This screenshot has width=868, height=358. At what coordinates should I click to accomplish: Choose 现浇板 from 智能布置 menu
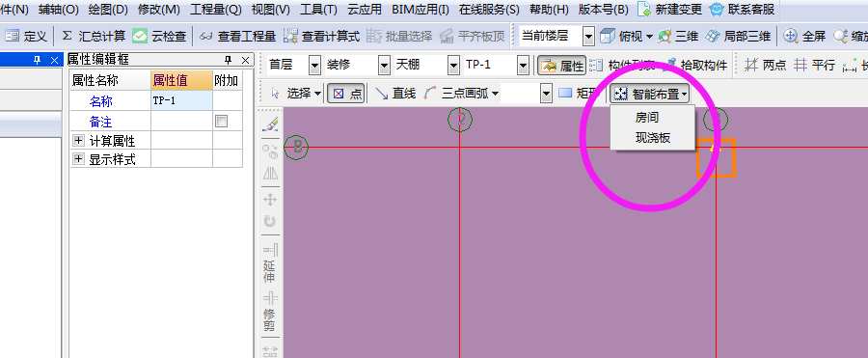pyautogui.click(x=653, y=138)
